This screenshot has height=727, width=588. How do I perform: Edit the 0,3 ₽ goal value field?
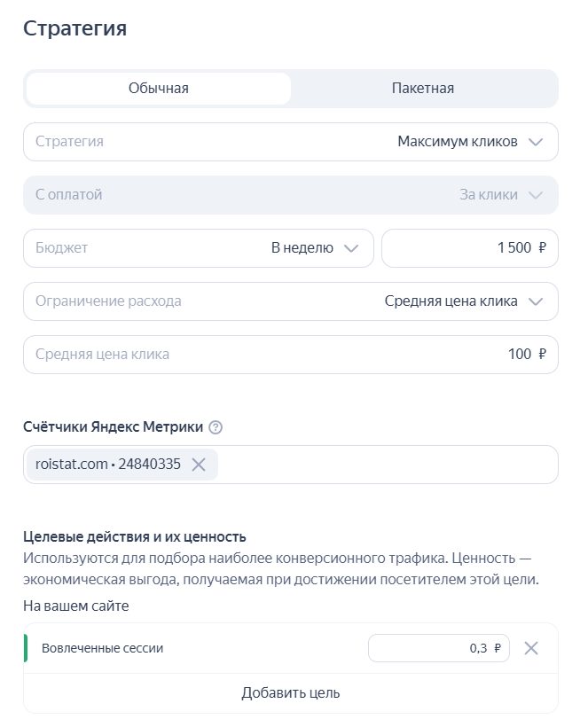coord(439,648)
